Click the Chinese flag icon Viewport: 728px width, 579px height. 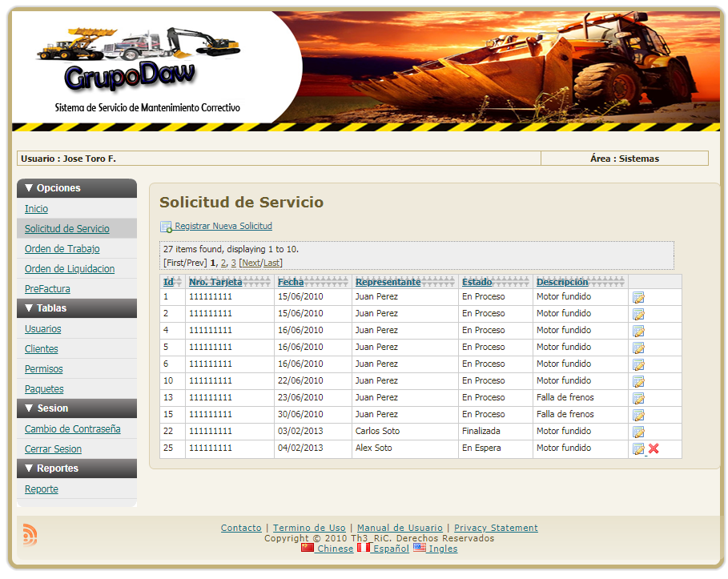pyautogui.click(x=308, y=548)
